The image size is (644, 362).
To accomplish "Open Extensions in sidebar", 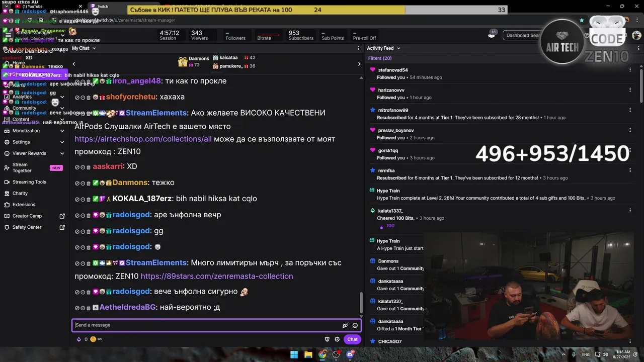I will tap(33, 205).
